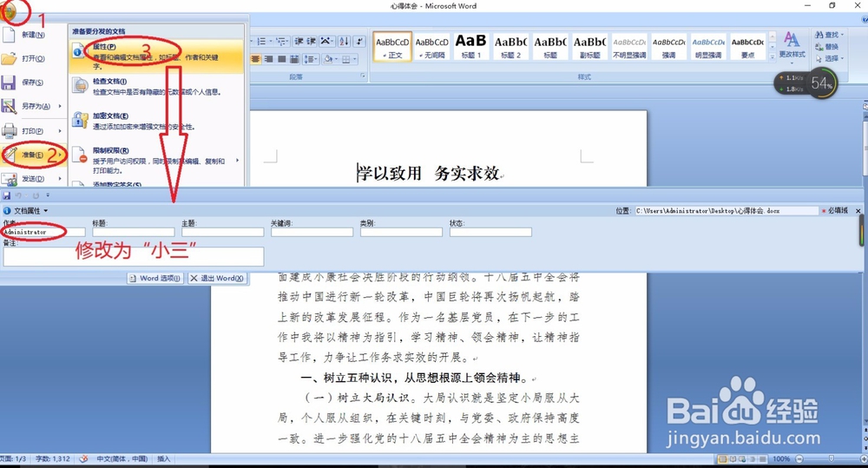Expand the Restrict Permission submenu arrow
This screenshot has width=868, height=468.
coord(238,160)
